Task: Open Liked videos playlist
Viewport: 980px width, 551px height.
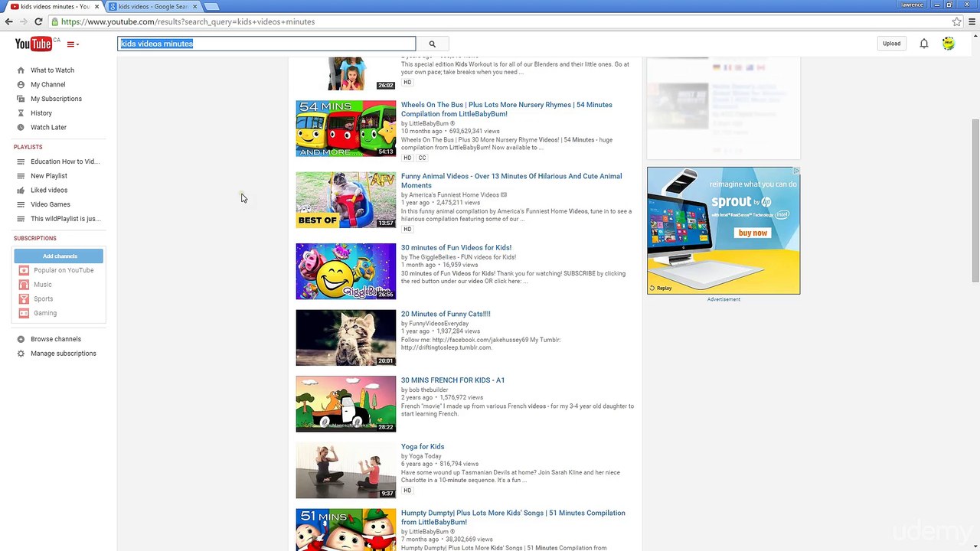Action: pos(49,190)
